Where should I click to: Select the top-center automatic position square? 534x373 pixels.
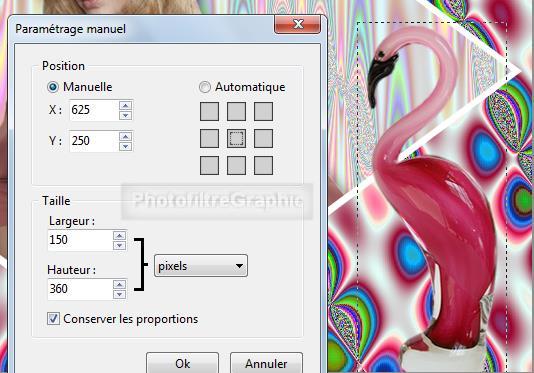click(x=236, y=111)
